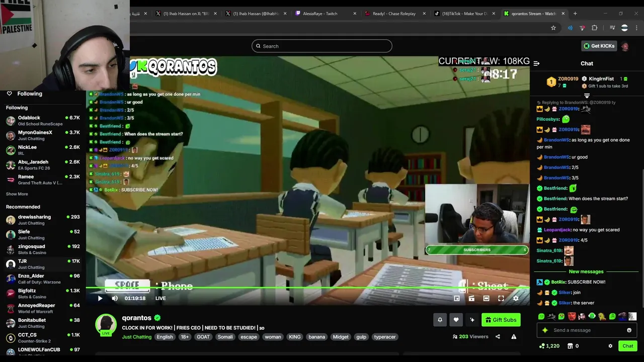Viewport: 644px width, 362px height.
Task: Open Chrome extensions puzzle icon
Action: [x=595, y=28]
